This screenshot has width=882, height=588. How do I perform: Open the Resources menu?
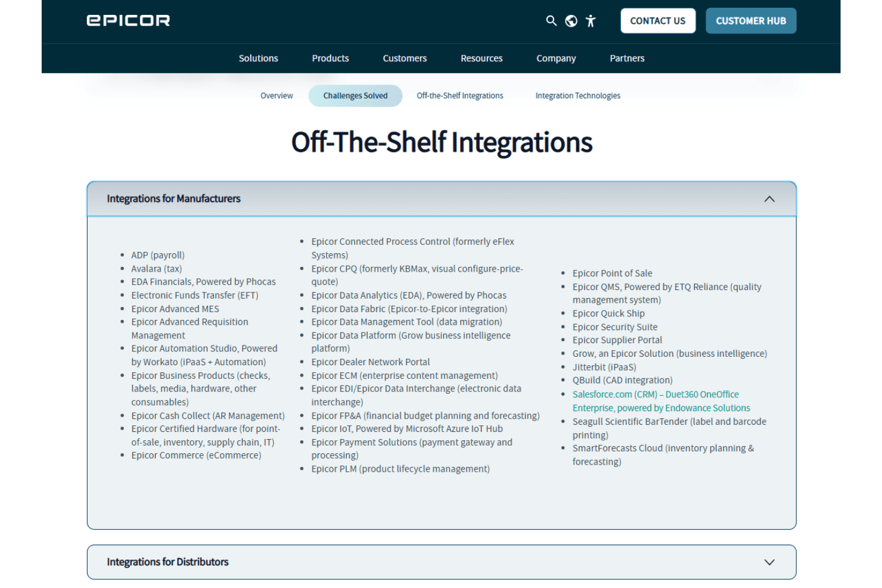coord(482,58)
